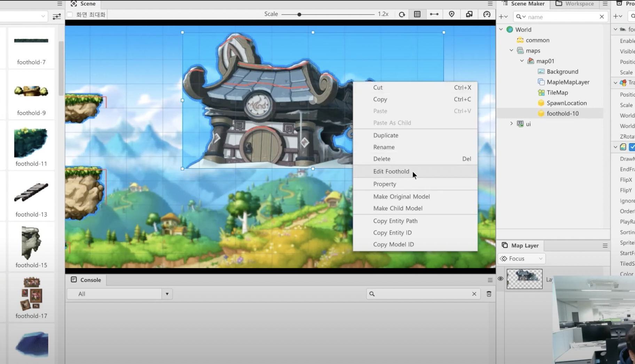
Task: Click the maps folder icon
Action: (520, 51)
